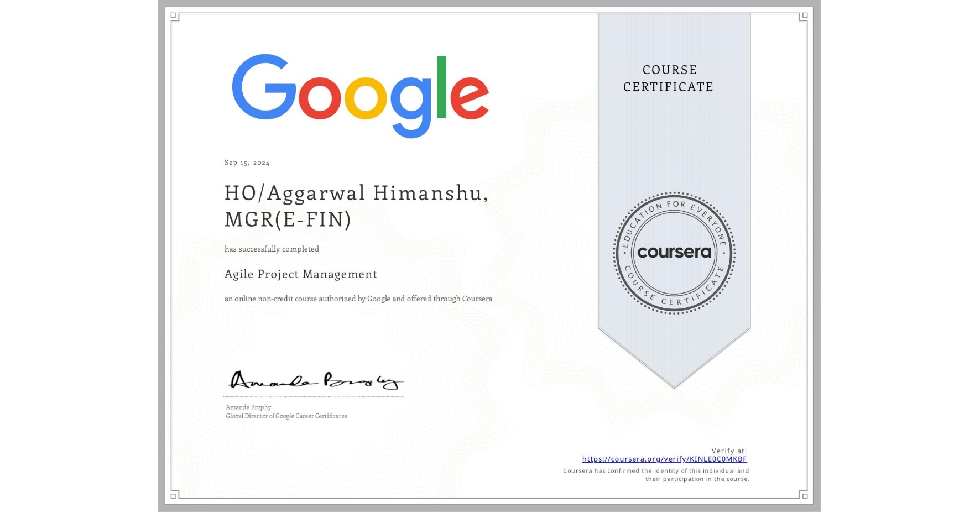
Task: Click 'Coursera has confirmed the identity' statement
Action: [x=656, y=471]
